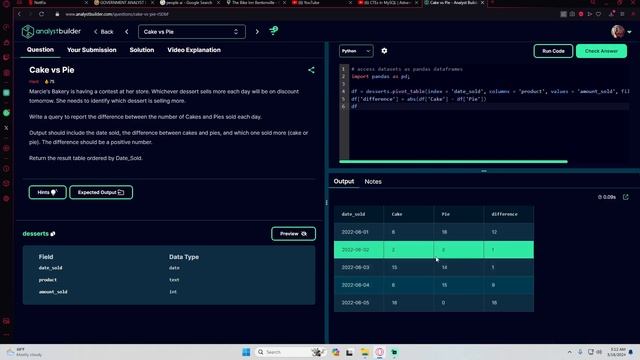Click Check Answer button
Screen dimensions: 640x360
(x=601, y=51)
